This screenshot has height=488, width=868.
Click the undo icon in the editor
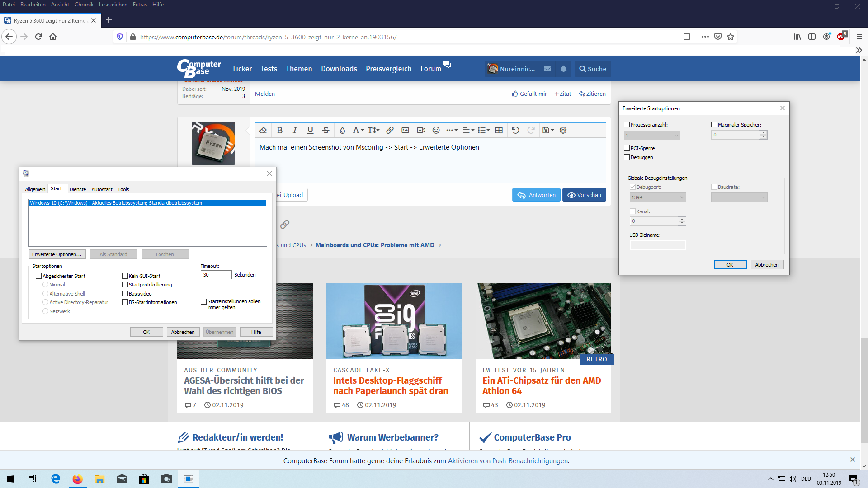(515, 130)
